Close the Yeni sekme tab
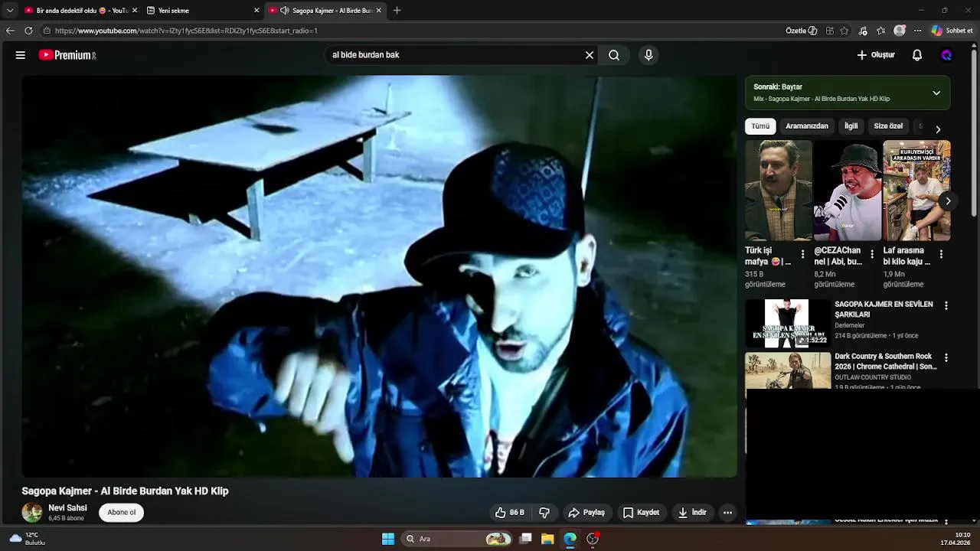 (256, 11)
